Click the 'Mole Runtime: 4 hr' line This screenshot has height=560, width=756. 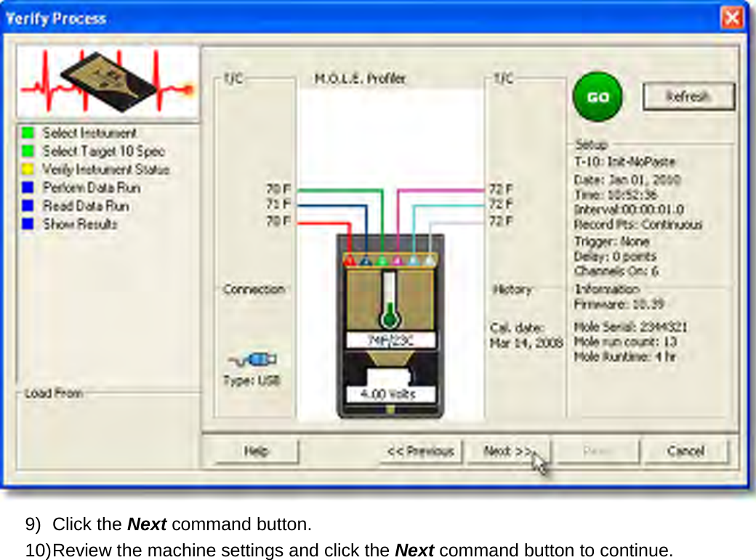(x=625, y=357)
